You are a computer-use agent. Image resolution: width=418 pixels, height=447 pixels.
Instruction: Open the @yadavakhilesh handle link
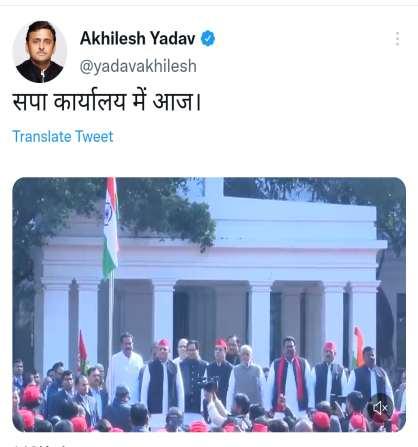click(x=138, y=66)
